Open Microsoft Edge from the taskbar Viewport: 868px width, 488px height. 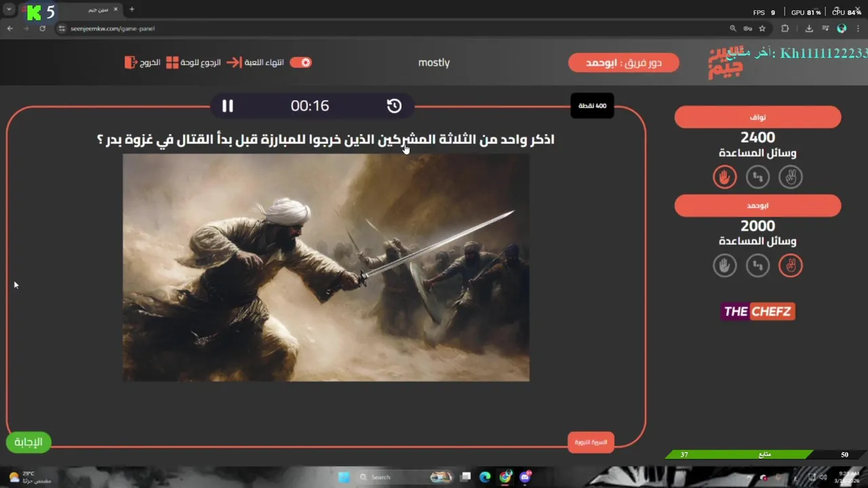pyautogui.click(x=485, y=477)
